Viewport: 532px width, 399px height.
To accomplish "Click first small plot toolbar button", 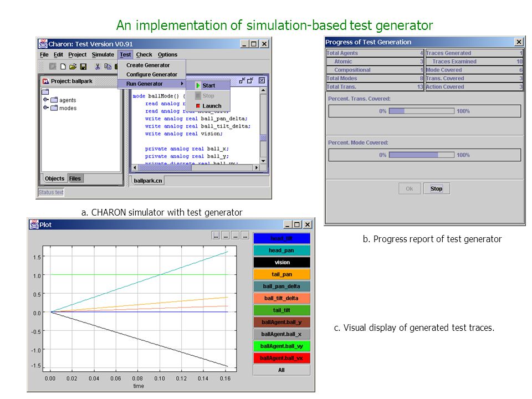I will [216, 236].
